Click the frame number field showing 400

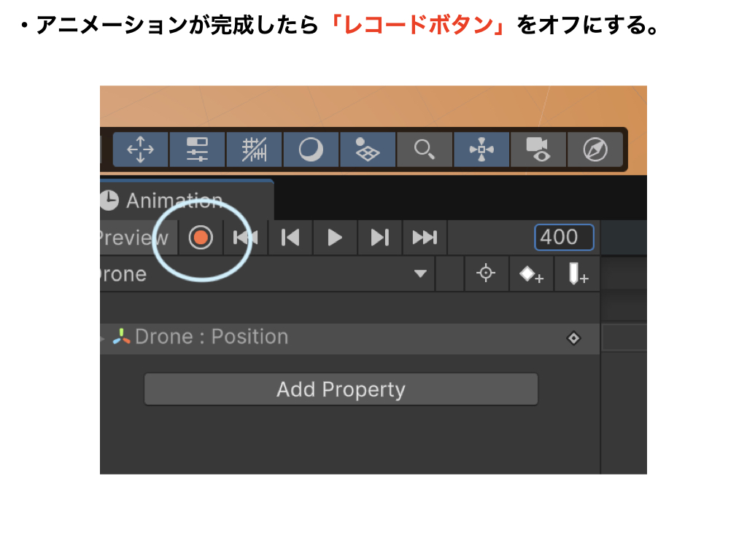pyautogui.click(x=564, y=238)
